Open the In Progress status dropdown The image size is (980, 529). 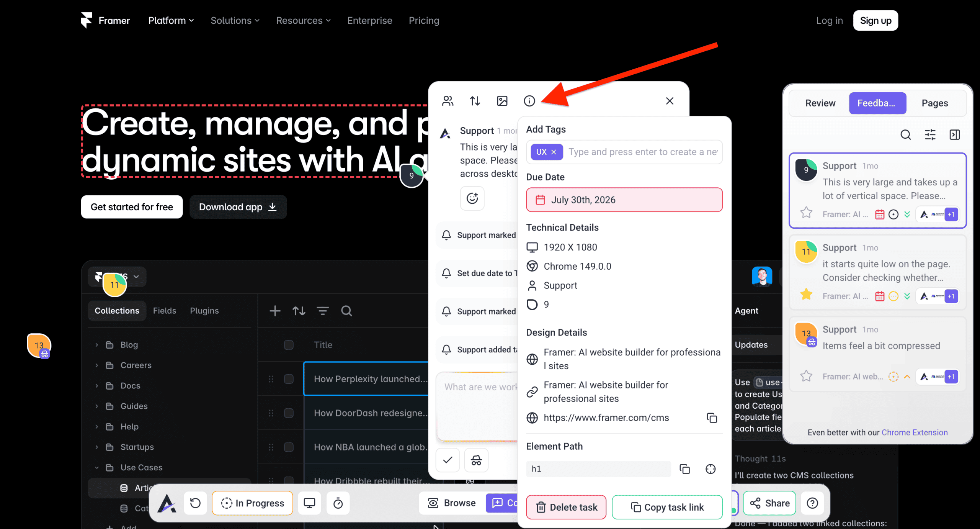pos(252,503)
